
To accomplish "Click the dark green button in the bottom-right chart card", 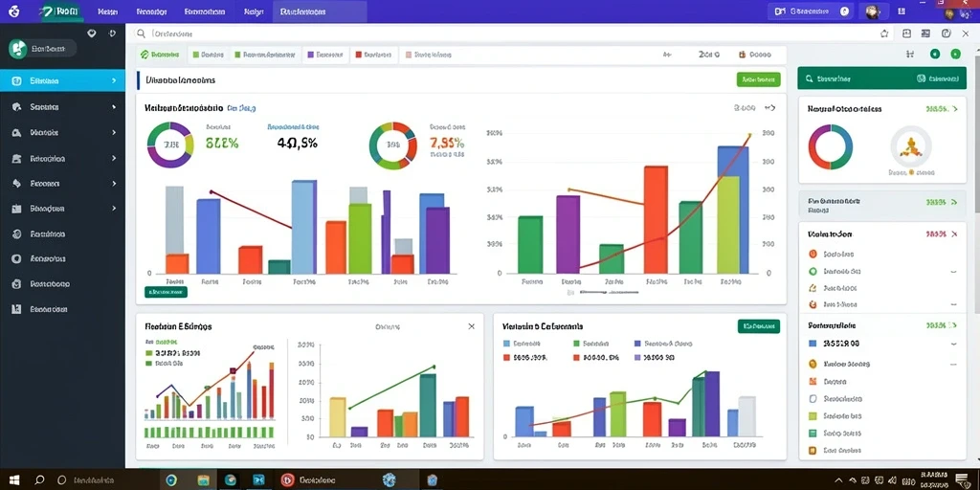I will tap(759, 325).
